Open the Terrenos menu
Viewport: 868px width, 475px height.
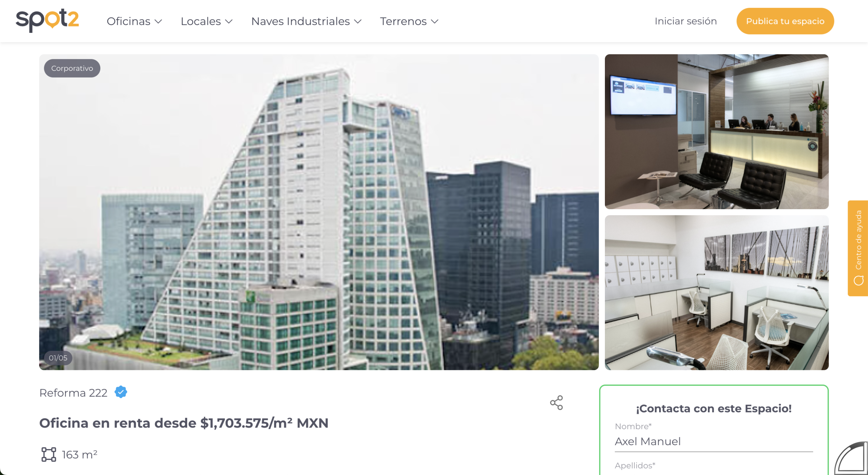click(409, 21)
